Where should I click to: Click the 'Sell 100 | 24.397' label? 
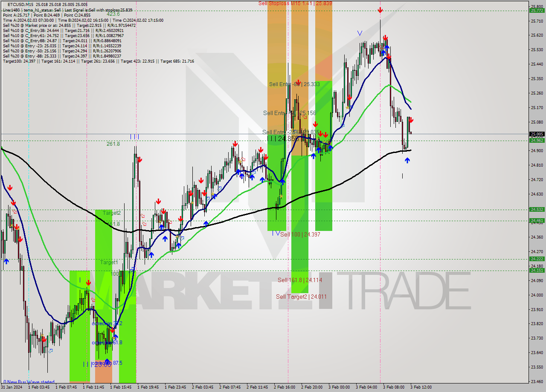[300, 234]
